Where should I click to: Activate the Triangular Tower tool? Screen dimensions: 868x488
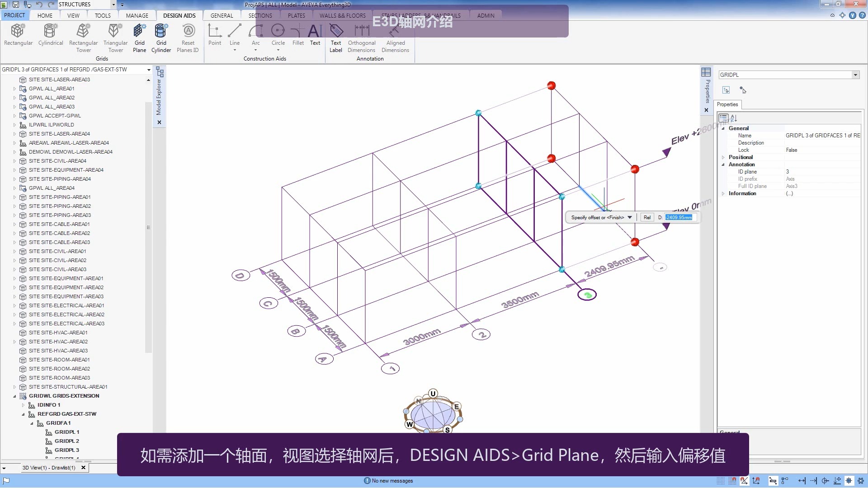[115, 36]
